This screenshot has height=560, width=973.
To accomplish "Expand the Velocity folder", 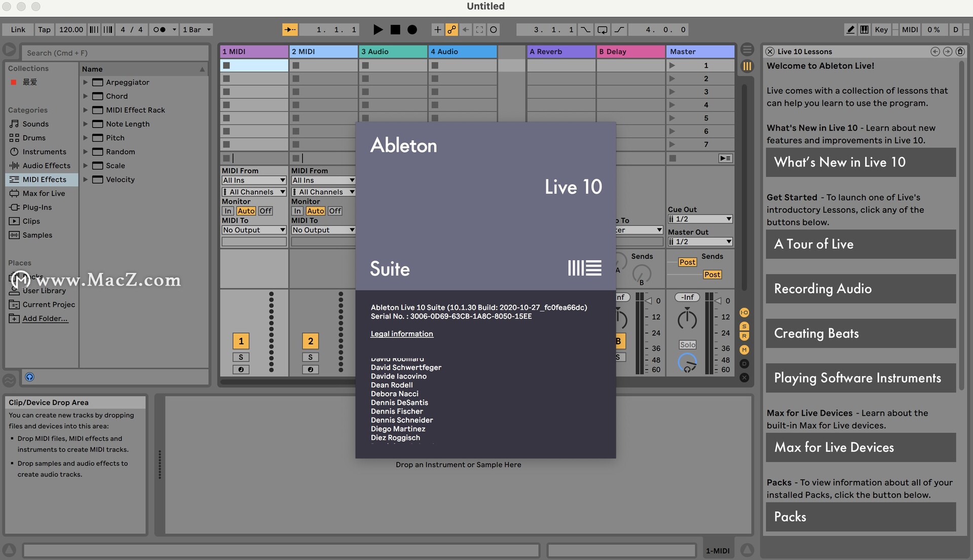I will click(85, 180).
